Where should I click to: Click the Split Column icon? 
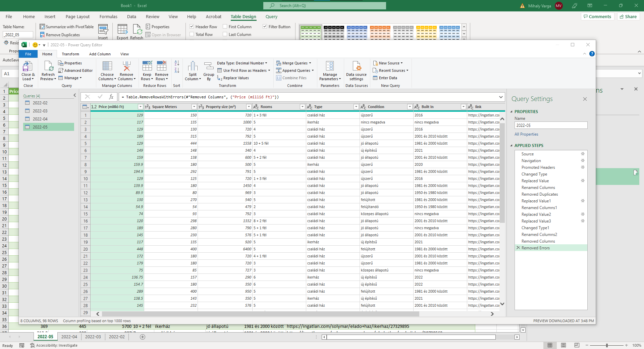coord(193,66)
